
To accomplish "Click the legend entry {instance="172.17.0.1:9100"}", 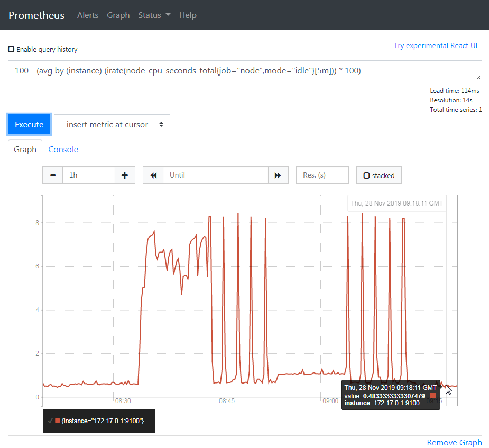I will coord(103,421).
